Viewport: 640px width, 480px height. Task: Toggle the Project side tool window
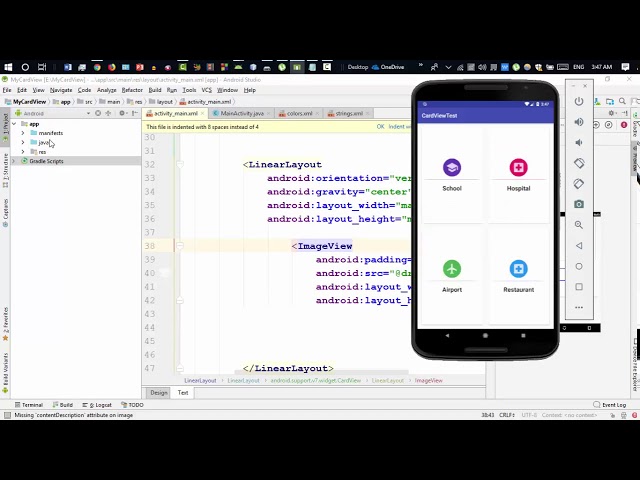click(5, 127)
